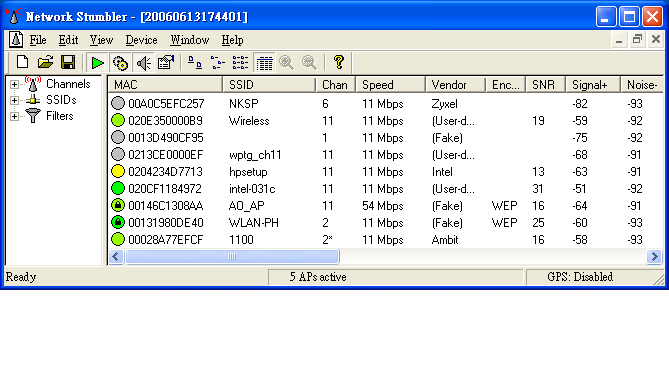Screen dimensions: 669x384
Task: Create a new file with New icon
Action: click(22, 63)
